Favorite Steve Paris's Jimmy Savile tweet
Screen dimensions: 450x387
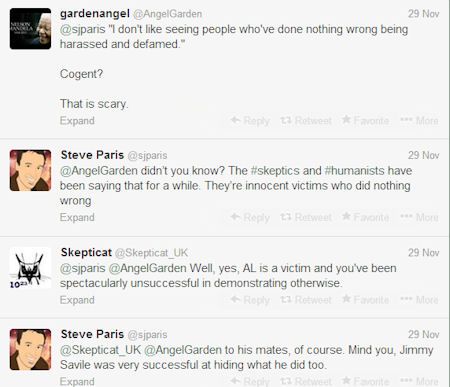coord(365,381)
